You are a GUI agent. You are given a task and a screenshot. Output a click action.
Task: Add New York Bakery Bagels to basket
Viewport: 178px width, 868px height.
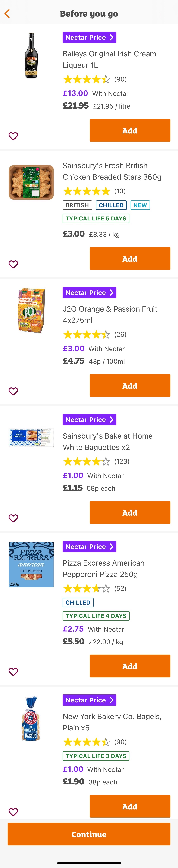pos(130,806)
